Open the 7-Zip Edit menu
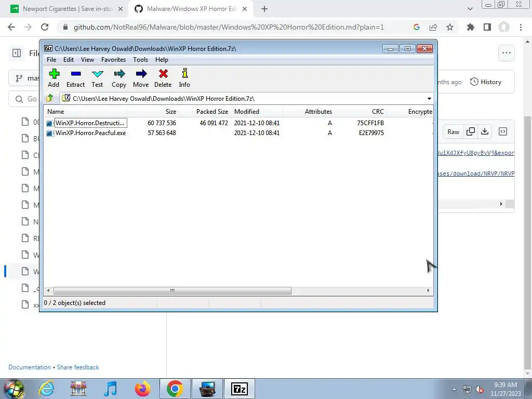This screenshot has width=532, height=399. (x=69, y=60)
